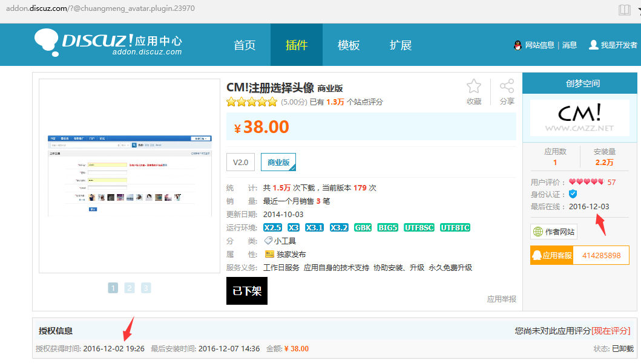Screen dimensions: 641x364
Task: Click the plugin title CM!注册选择头像
Action: 270,88
